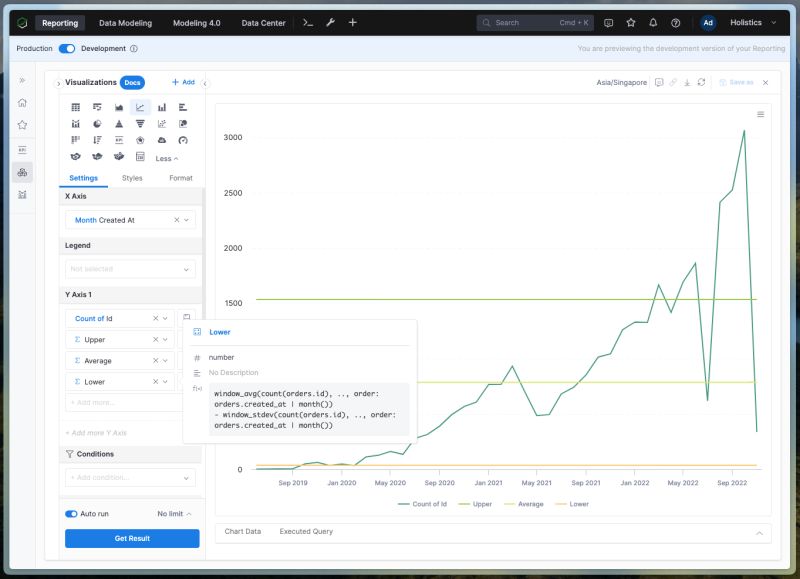Go to Data Center
800x579 pixels.
pyautogui.click(x=263, y=23)
